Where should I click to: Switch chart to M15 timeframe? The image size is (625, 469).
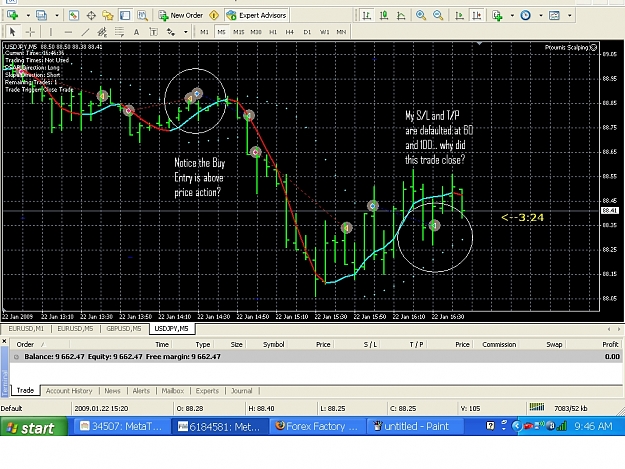point(239,32)
